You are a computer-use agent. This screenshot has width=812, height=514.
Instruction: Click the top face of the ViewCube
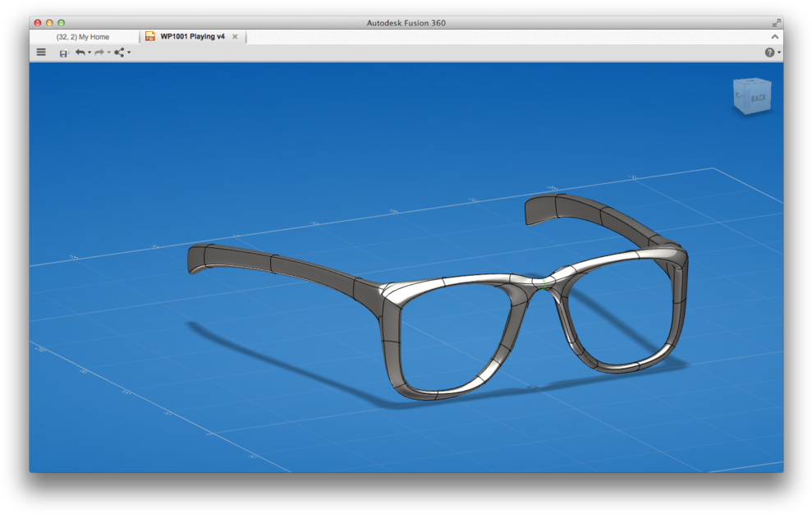pos(752,83)
